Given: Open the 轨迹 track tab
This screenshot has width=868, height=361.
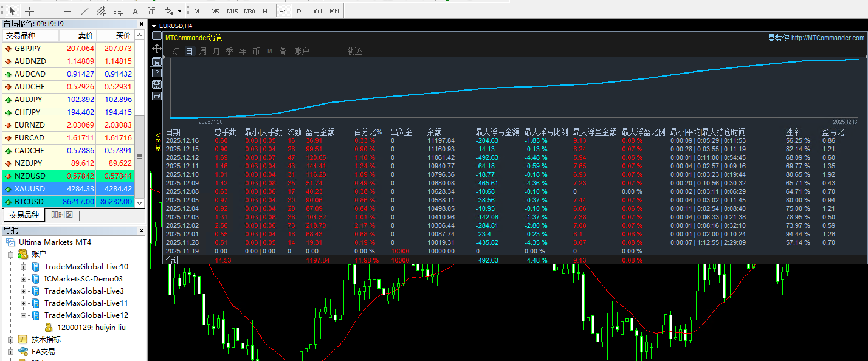Looking at the screenshot, I should pyautogui.click(x=354, y=51).
